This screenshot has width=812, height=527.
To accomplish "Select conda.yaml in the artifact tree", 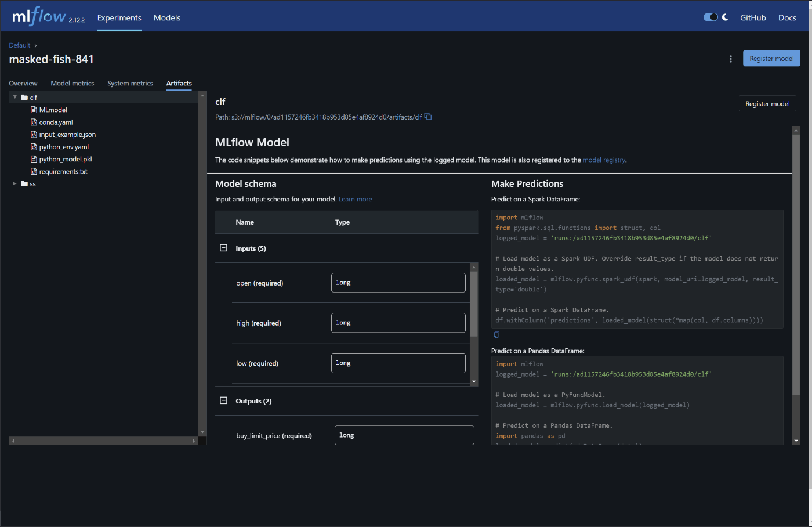I will coord(56,122).
